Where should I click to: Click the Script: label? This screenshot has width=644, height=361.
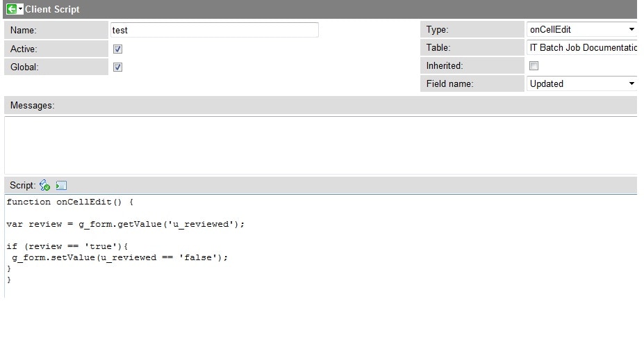[23, 186]
